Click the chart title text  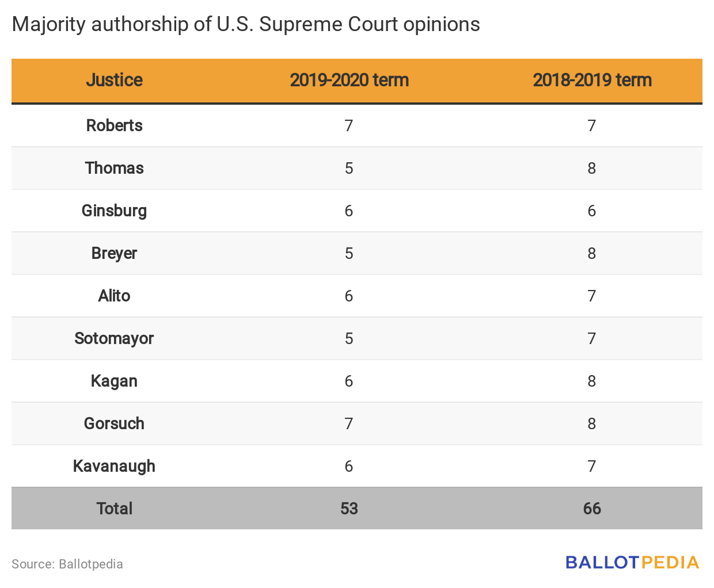coord(246,24)
